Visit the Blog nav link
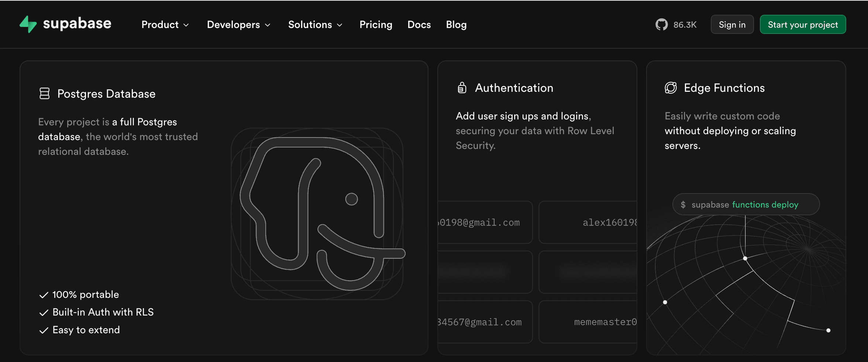This screenshot has width=868, height=362. point(456,25)
